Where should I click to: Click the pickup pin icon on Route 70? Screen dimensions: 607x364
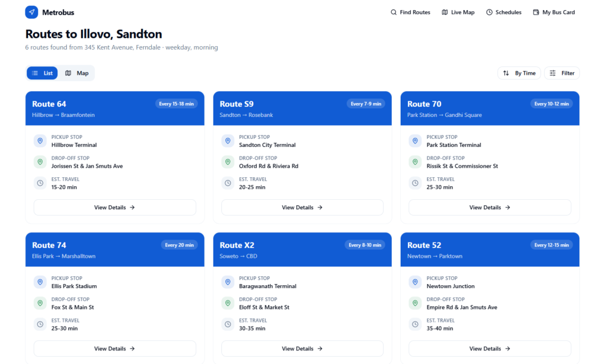(x=416, y=141)
